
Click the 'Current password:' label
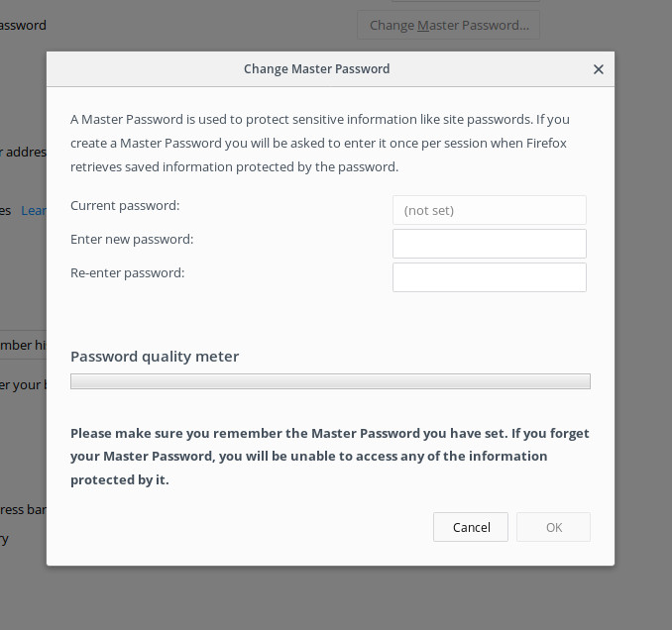125,206
